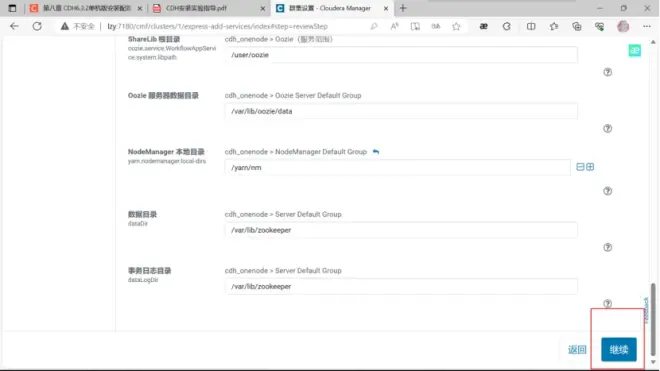Click the 'ae' extension icon in the toolbar
The width and height of the screenshot is (660, 371).
(x=484, y=26)
